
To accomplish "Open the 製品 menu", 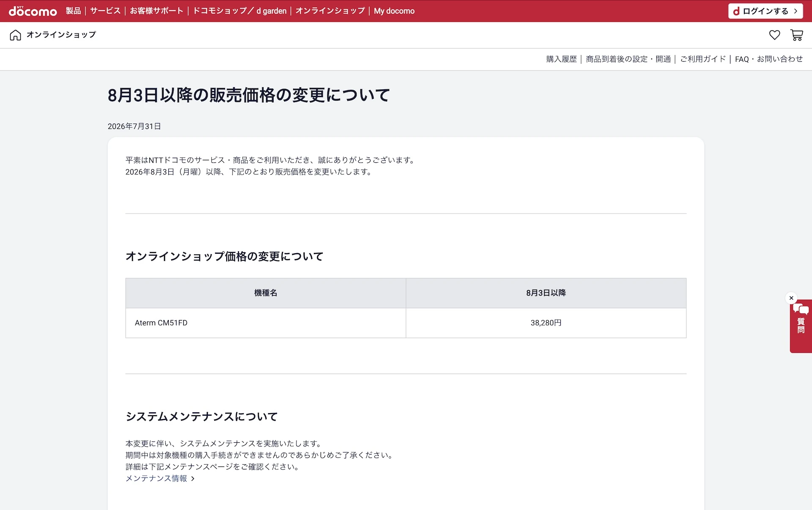I will point(73,11).
